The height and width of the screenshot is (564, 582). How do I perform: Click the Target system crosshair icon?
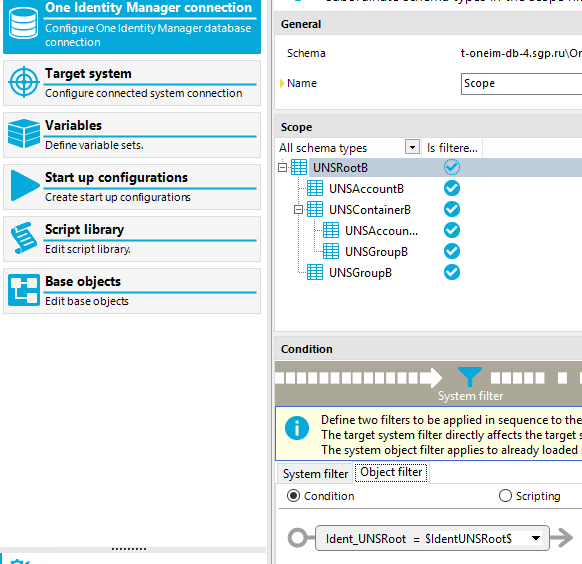pyautogui.click(x=24, y=82)
